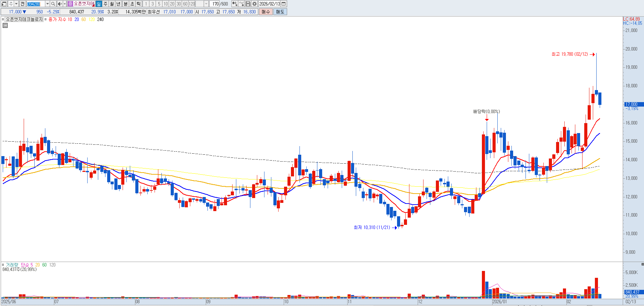Select the 분 minute chart period
This screenshot has height=306, width=644.
(125, 4)
